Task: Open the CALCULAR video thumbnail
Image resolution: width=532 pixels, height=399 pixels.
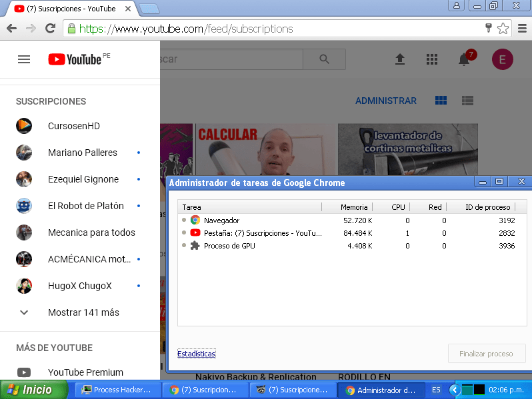Action: coord(265,149)
